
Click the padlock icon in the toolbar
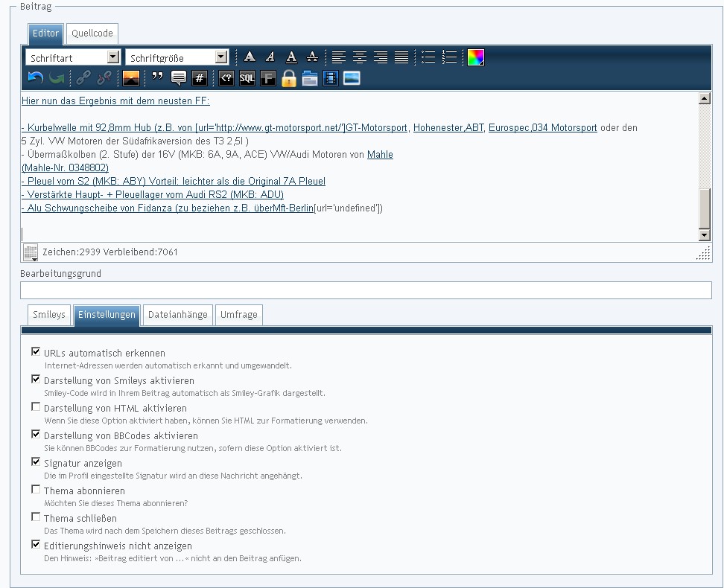coord(289,77)
